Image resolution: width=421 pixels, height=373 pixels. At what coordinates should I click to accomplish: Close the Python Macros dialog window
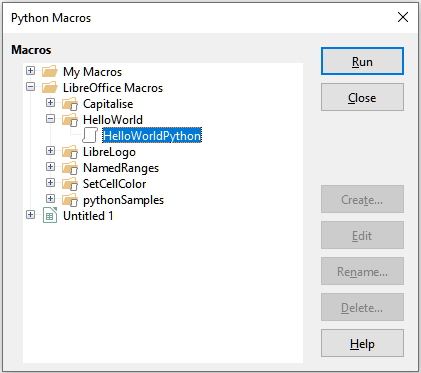(x=403, y=17)
